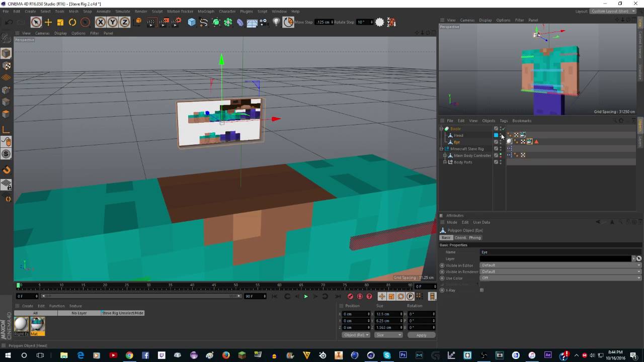Open Chrome from Windows taskbar
This screenshot has width=644, height=362.
point(129,355)
